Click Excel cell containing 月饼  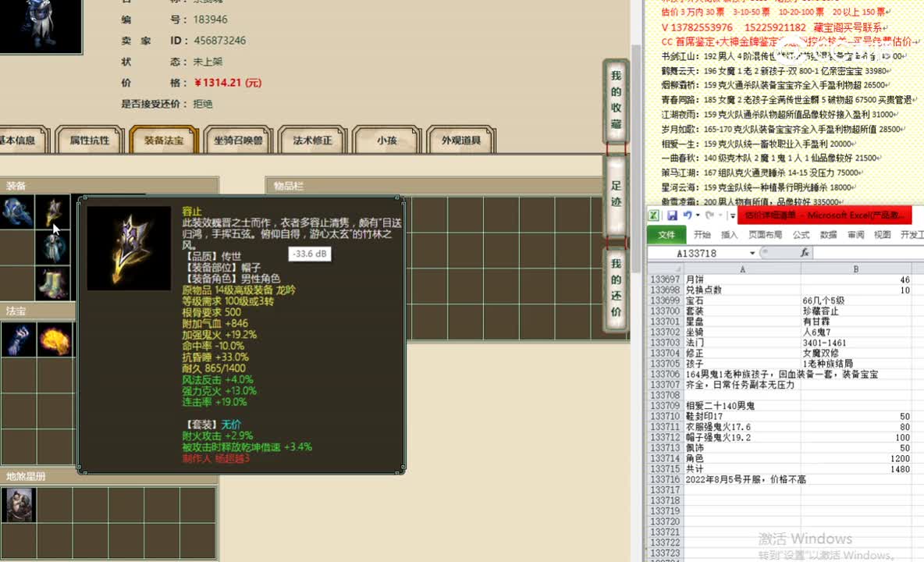click(x=742, y=279)
